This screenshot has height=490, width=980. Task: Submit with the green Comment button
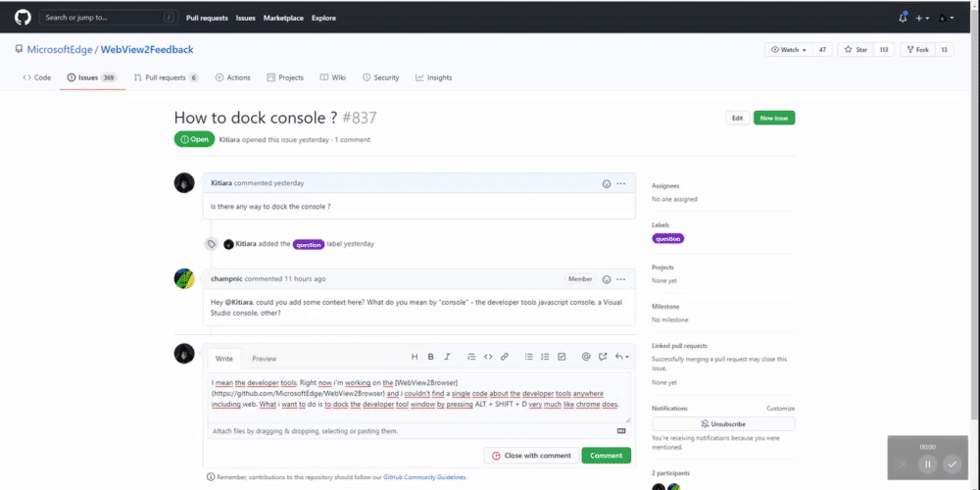[x=607, y=456]
